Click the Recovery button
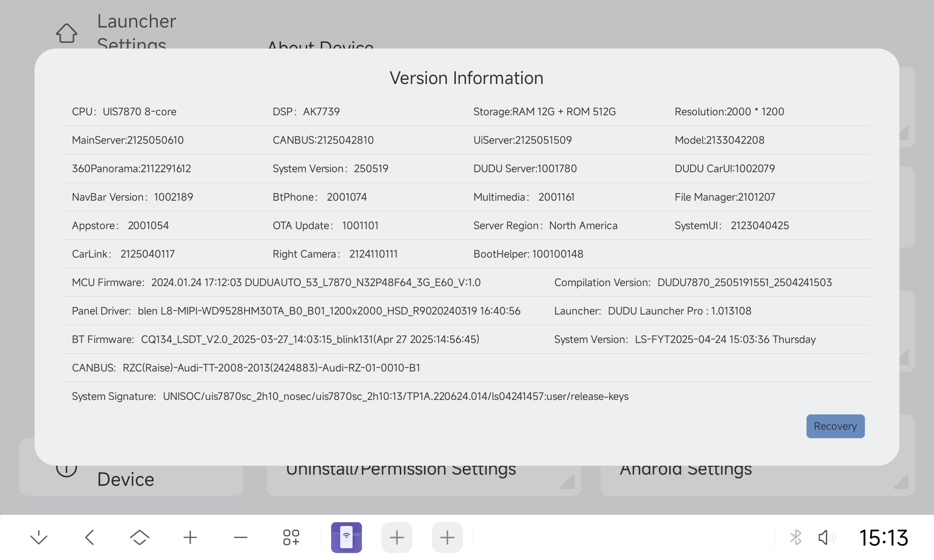 [x=835, y=426]
